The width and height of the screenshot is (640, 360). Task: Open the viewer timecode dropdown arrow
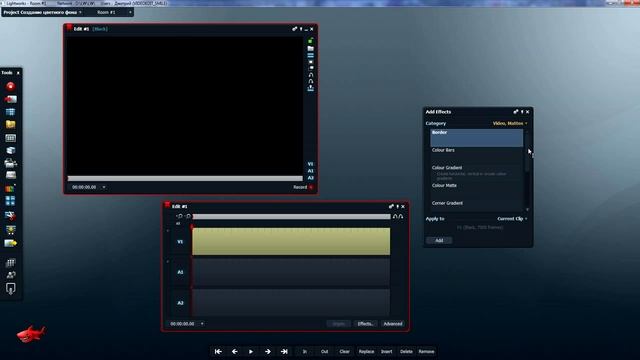[104, 187]
